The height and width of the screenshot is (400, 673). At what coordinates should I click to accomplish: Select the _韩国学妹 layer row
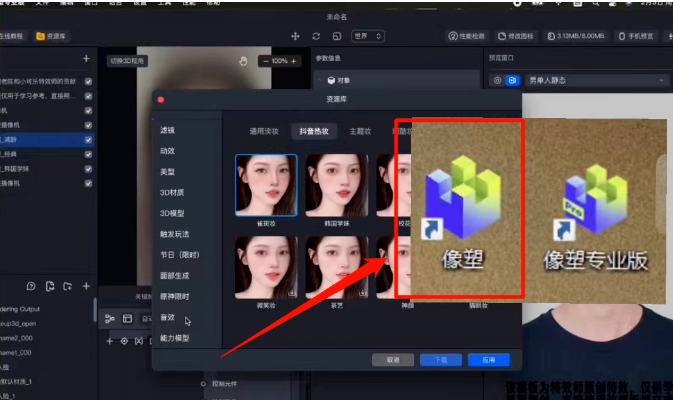click(x=46, y=169)
